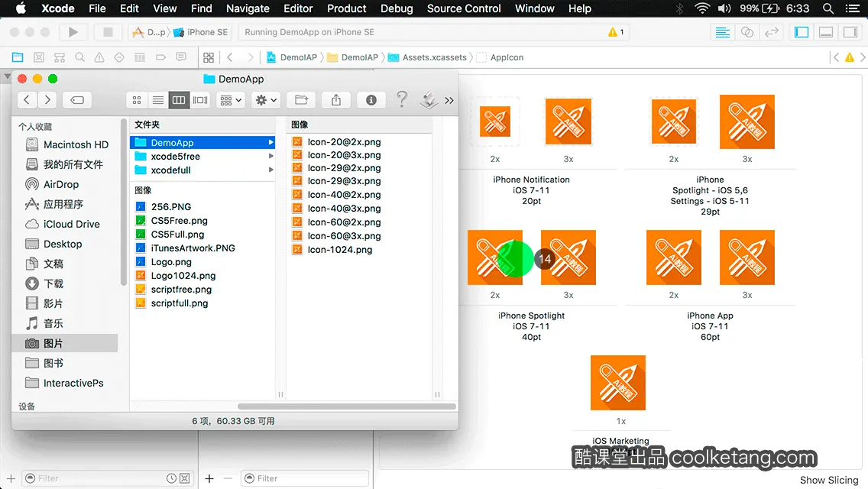Toggle the Xcode debug area visibility
Screen dimensions: 868x489
pos(826,32)
